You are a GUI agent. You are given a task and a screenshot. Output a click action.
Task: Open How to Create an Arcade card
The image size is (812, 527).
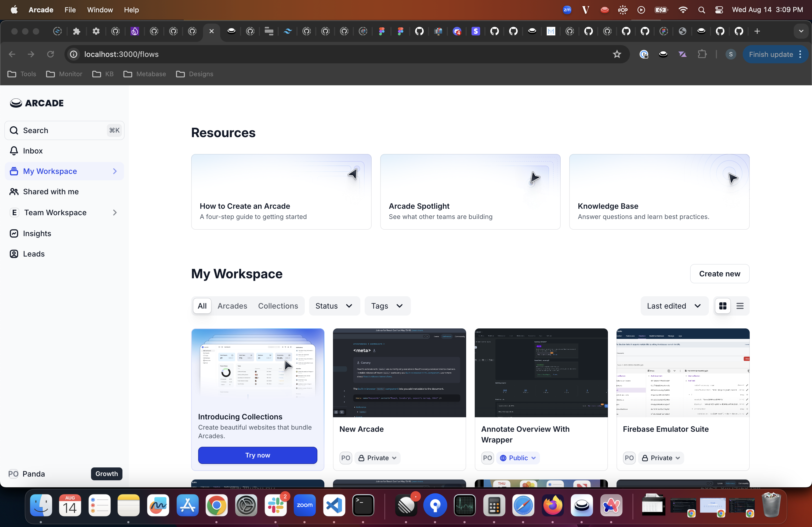pyautogui.click(x=281, y=192)
